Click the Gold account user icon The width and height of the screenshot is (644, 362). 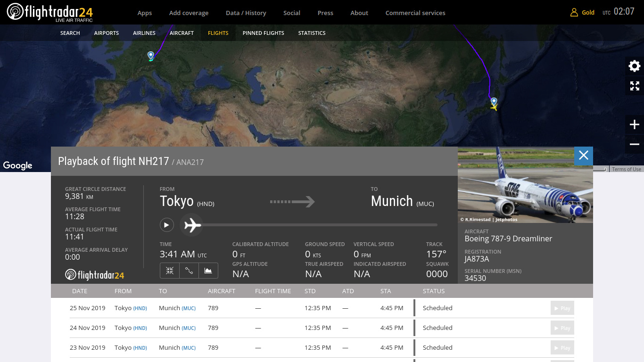coord(574,13)
